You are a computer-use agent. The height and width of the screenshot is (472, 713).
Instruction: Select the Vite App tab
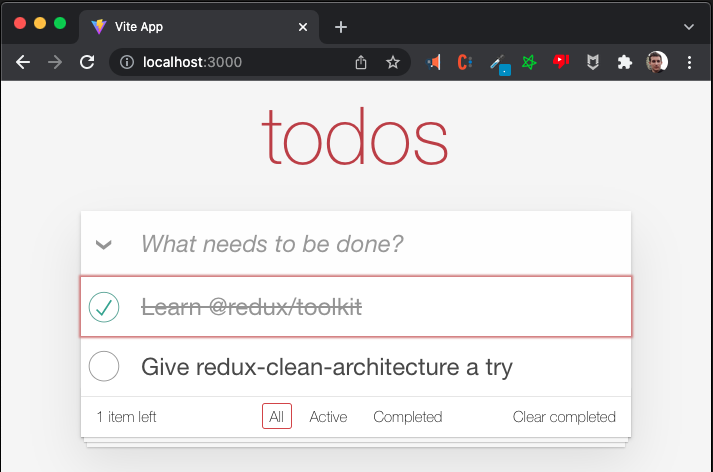tap(199, 27)
